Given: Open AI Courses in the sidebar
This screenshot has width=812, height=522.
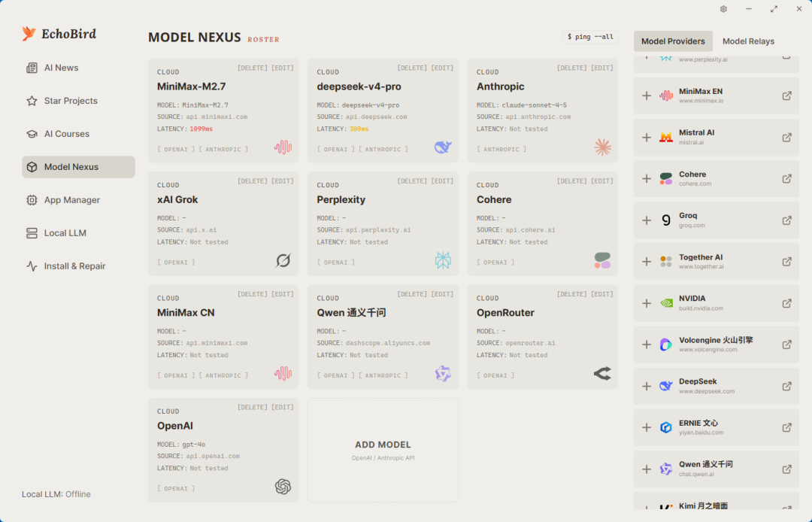Looking at the screenshot, I should tap(78, 134).
